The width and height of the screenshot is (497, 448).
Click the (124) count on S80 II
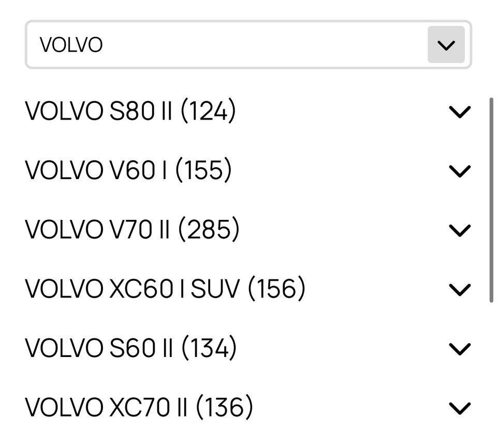click(208, 112)
